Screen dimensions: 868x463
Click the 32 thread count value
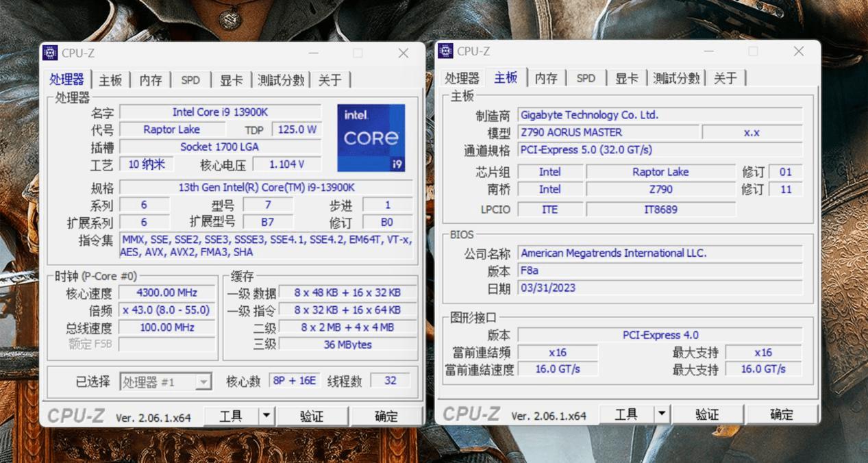click(390, 381)
